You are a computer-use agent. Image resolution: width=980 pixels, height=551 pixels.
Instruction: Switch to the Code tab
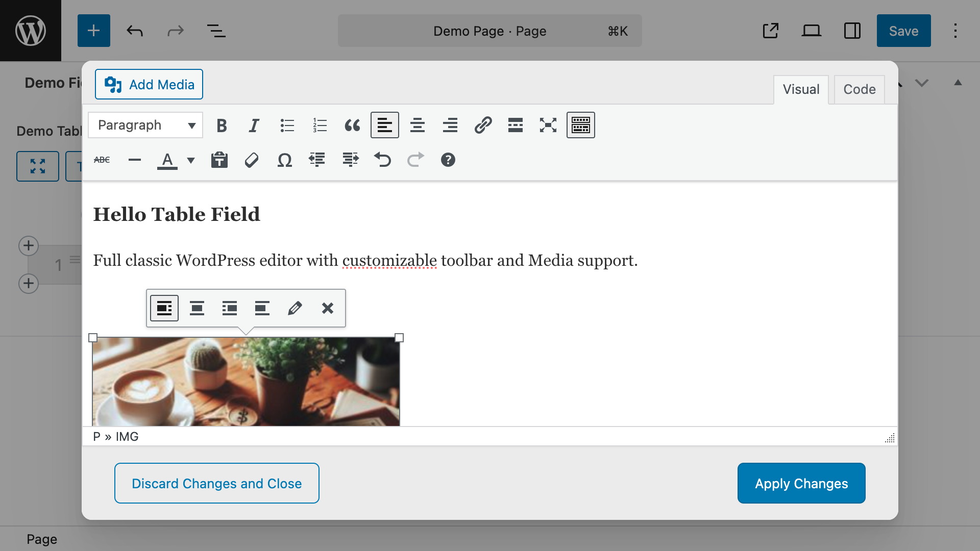point(860,90)
